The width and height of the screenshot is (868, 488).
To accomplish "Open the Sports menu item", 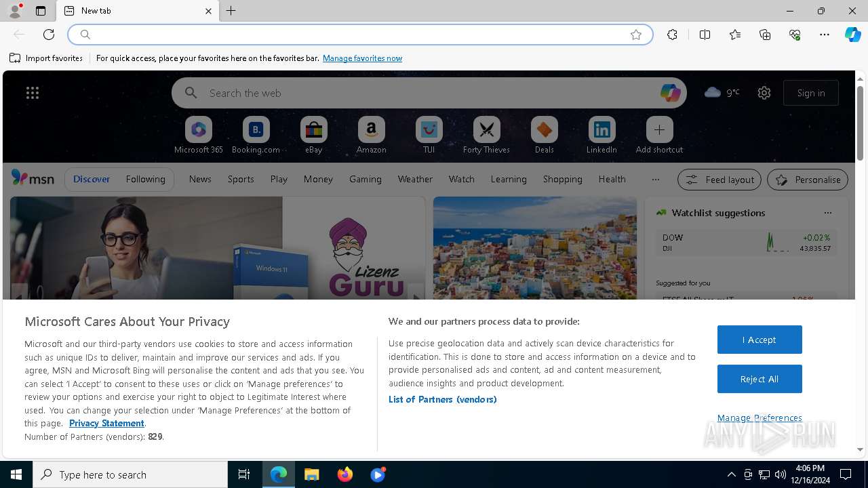I will [241, 179].
